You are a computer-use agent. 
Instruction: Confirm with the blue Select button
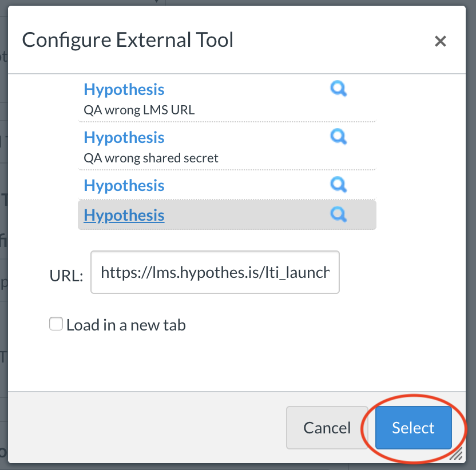[414, 428]
